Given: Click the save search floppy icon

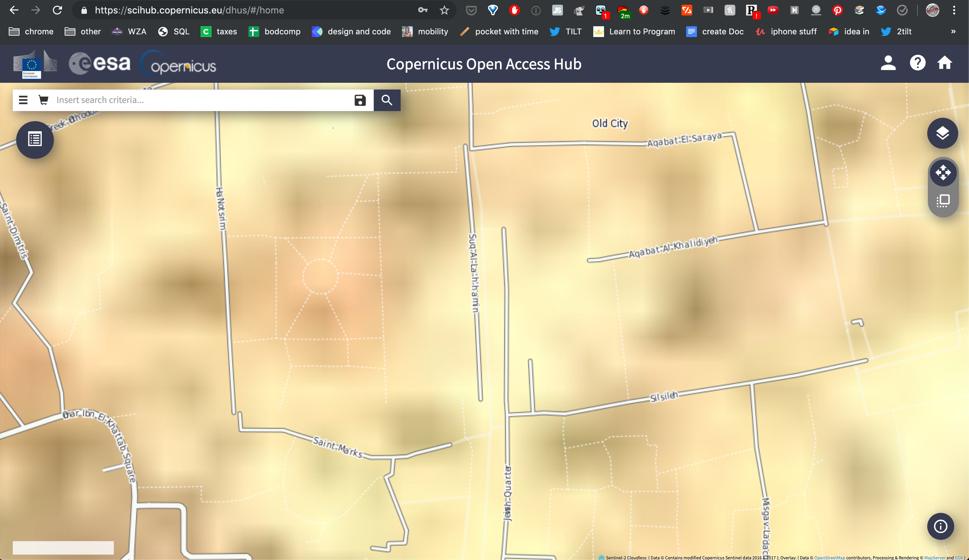Looking at the screenshot, I should pyautogui.click(x=360, y=100).
